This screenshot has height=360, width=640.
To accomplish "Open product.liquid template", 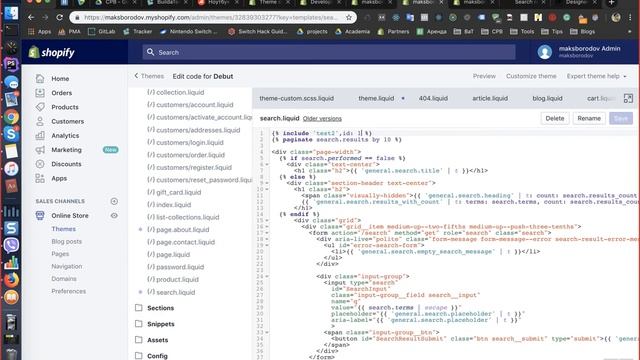I will 173,280.
